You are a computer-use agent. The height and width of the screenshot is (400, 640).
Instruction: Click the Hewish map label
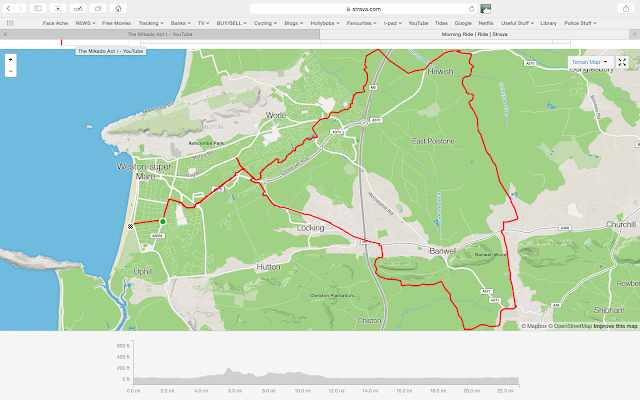point(440,71)
